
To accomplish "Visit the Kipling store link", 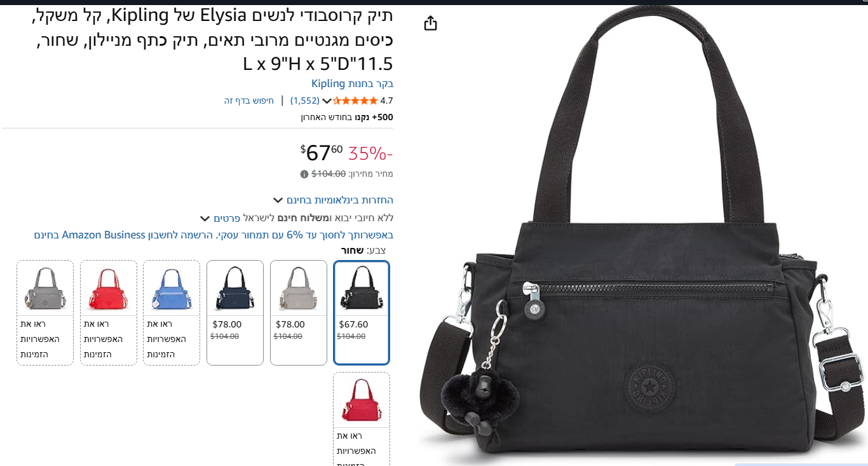I will (353, 83).
